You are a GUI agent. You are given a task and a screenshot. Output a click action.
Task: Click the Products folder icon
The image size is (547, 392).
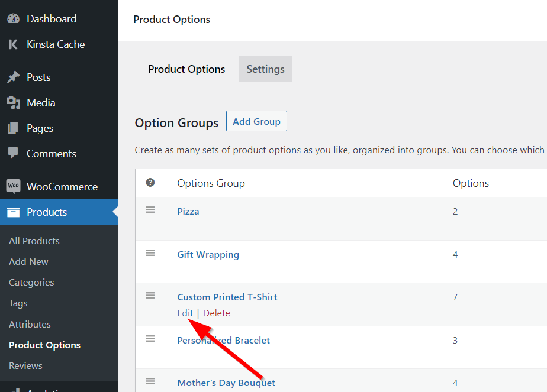pos(13,212)
